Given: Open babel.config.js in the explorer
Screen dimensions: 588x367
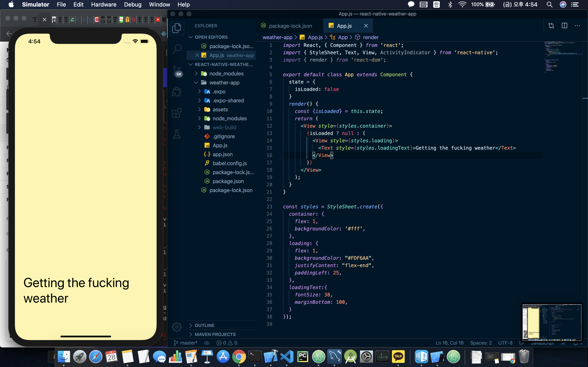Looking at the screenshot, I should (230, 163).
